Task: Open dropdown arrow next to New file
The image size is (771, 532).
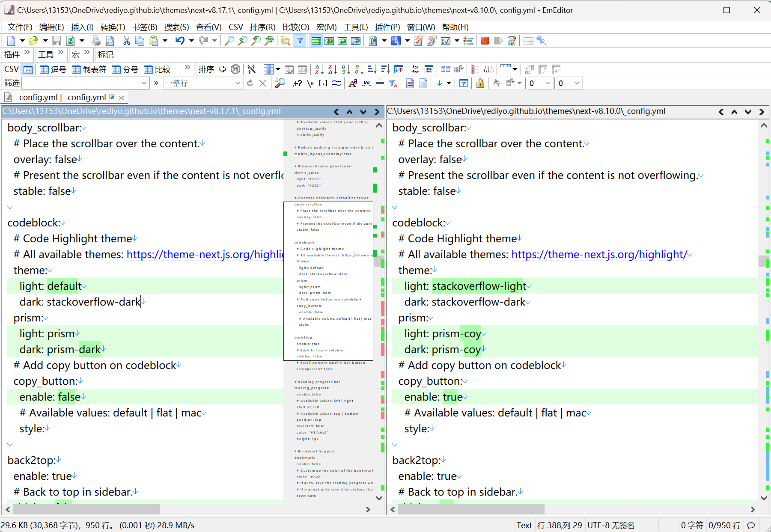Action: (x=22, y=41)
